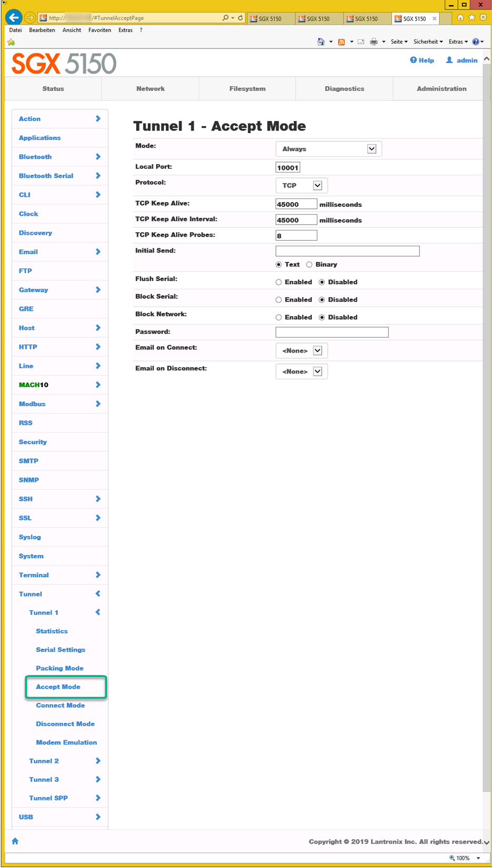Open Serial Settings under Tunnel 1
Screen dimensions: 492x868
tap(60, 650)
